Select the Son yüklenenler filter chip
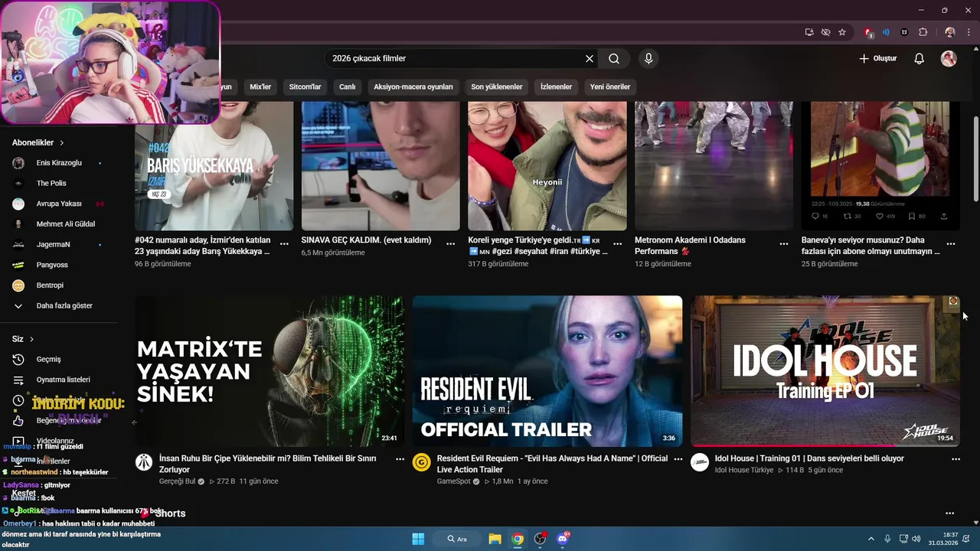This screenshot has height=551, width=980. coord(497,86)
